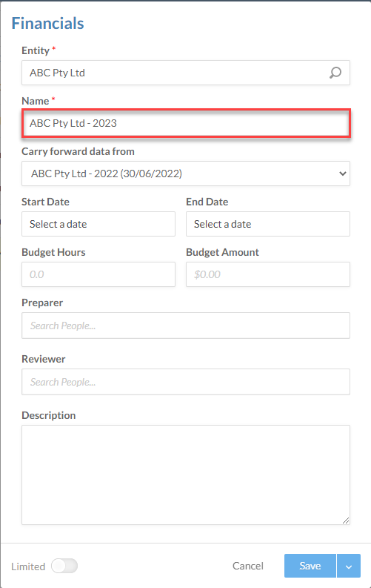
Task: Click inside the Description text area
Action: click(186, 475)
